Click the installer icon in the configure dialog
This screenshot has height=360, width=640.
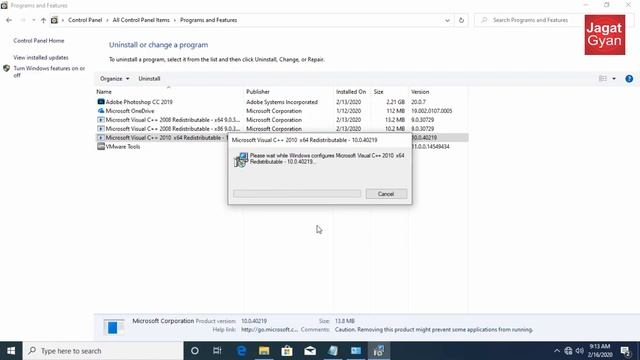(x=241, y=160)
